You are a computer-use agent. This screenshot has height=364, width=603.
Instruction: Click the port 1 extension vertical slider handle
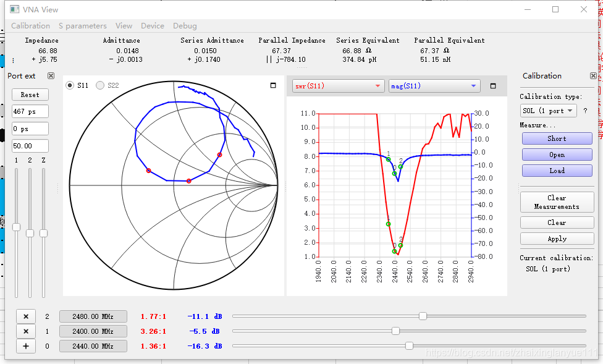pyautogui.click(x=16, y=227)
